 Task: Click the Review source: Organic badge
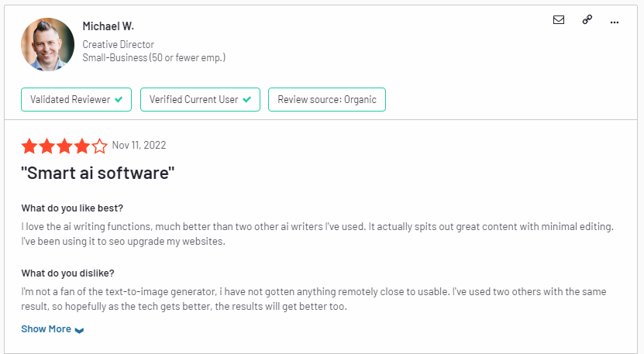coord(327,99)
